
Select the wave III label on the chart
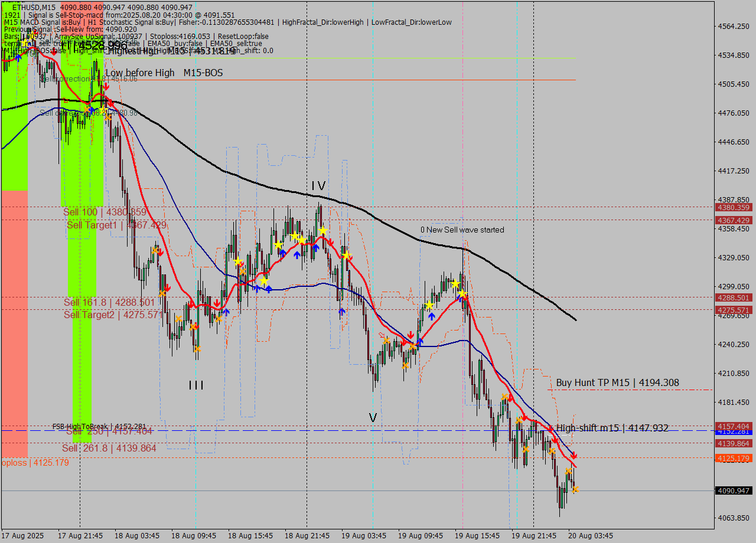point(196,385)
